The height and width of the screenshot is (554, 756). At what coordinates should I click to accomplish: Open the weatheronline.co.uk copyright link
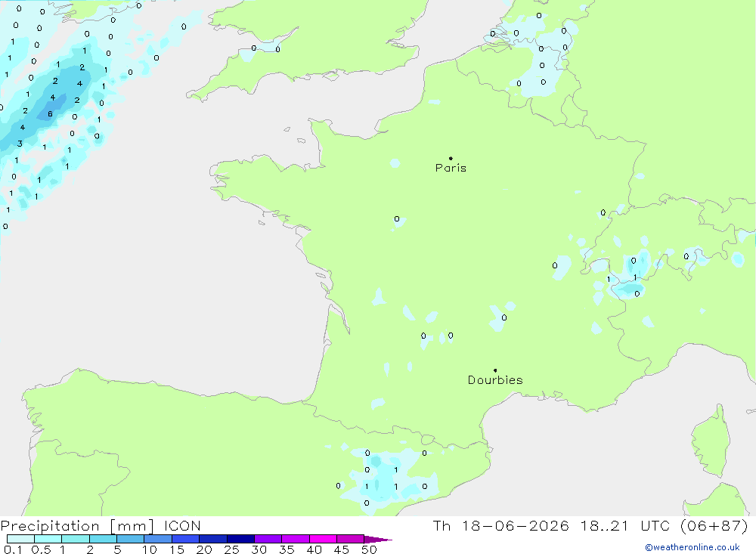coord(692,547)
